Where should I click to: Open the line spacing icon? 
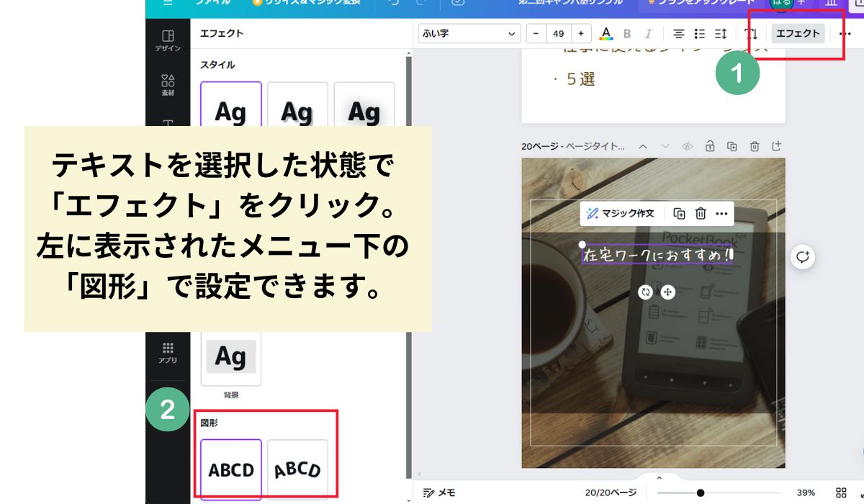tap(720, 34)
